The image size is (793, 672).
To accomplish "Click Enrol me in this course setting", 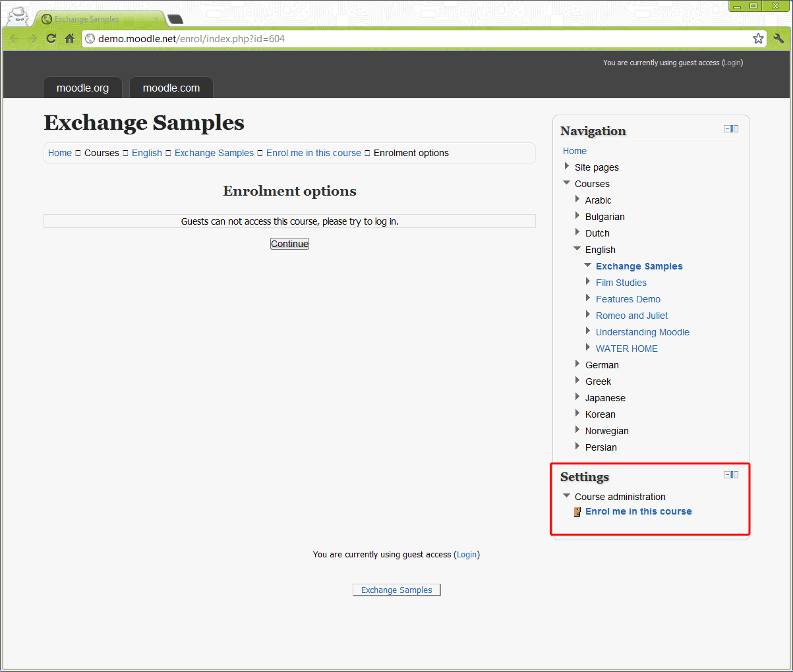I will 639,511.
